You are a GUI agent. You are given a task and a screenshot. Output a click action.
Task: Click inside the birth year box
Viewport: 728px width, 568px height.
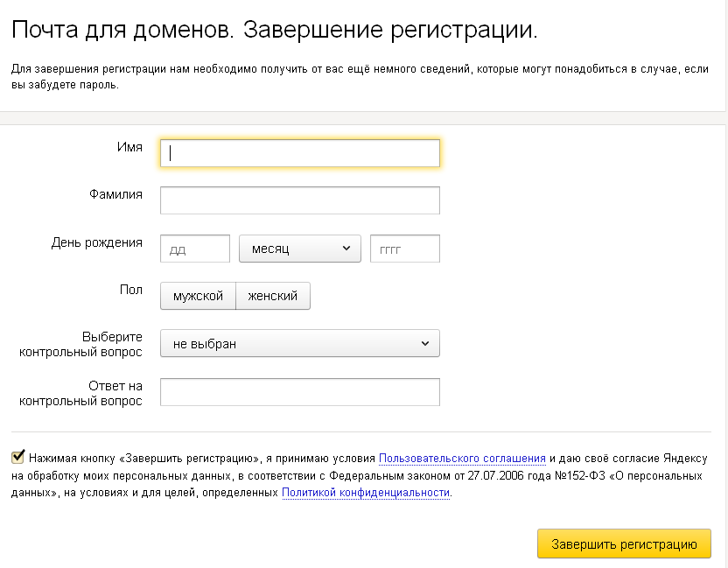pos(404,248)
